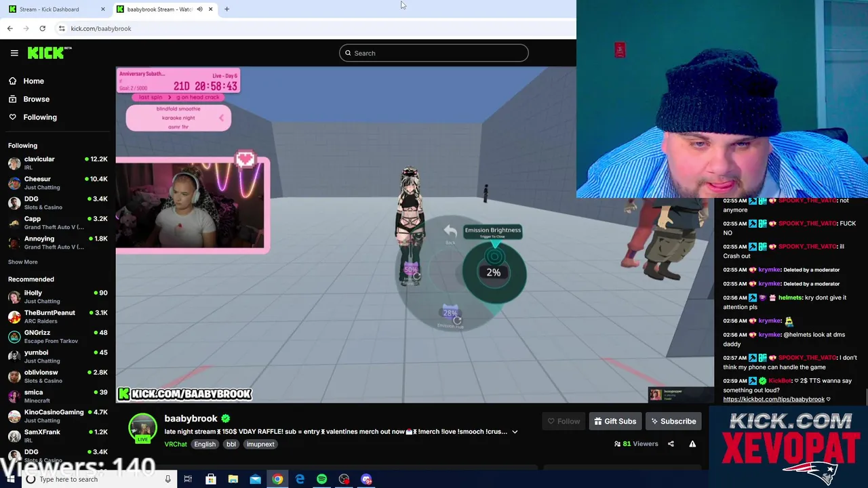The height and width of the screenshot is (488, 868).
Task: Open File Explorer from taskbar
Action: [x=233, y=479]
